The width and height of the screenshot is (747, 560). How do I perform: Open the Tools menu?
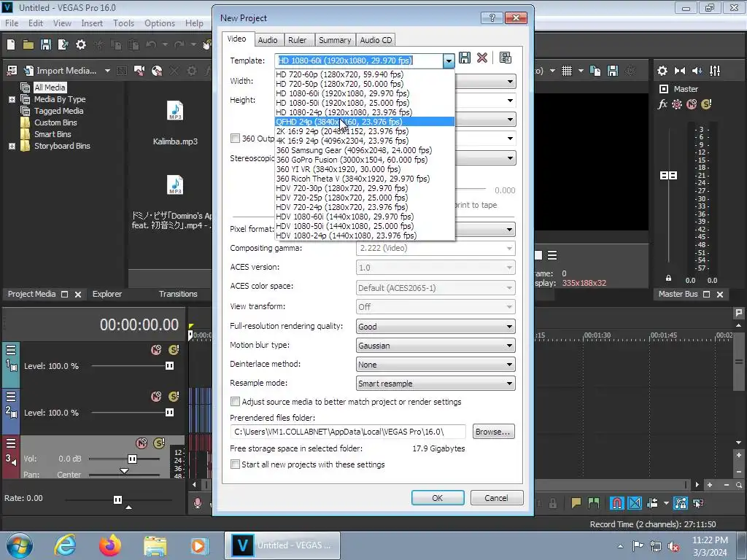pyautogui.click(x=123, y=23)
